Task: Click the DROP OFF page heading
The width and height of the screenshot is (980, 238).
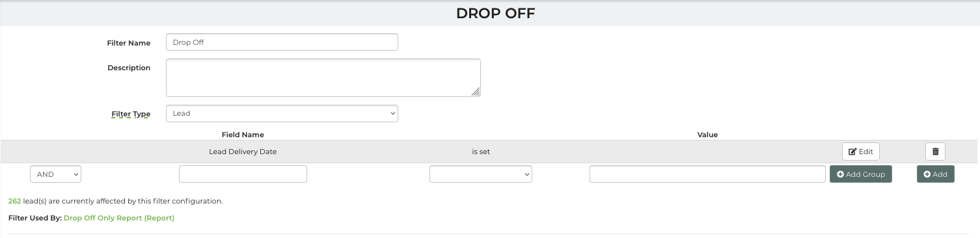Action: tap(495, 13)
